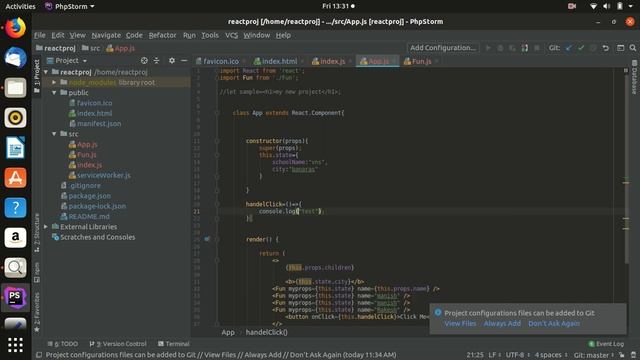Toggle the npm side tool window
This screenshot has height=360, width=640.
(37, 272)
